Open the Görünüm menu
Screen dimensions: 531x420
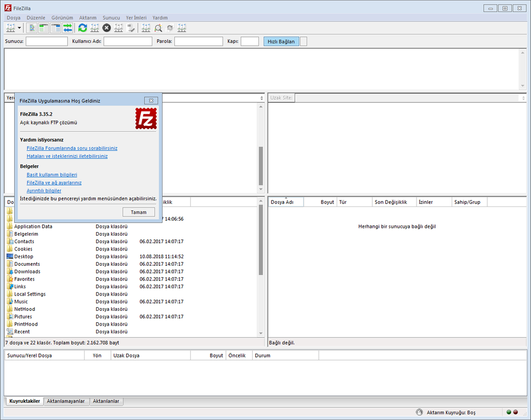tap(63, 18)
